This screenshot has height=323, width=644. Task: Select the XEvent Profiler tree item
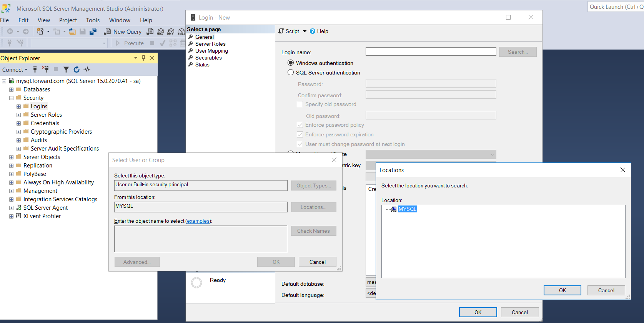pos(42,216)
